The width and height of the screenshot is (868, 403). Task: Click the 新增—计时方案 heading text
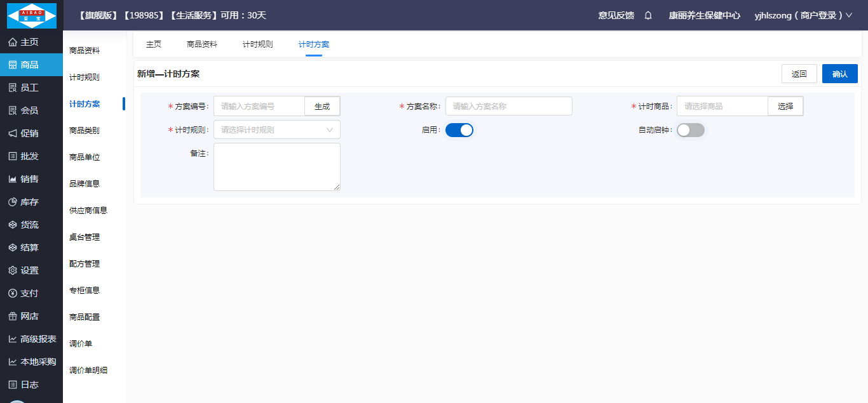point(168,74)
